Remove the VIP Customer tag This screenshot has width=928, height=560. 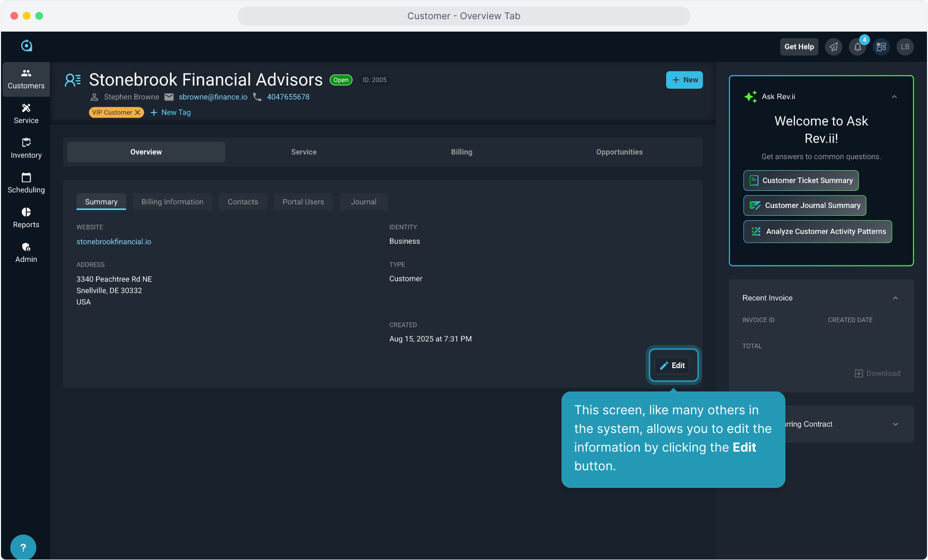[138, 113]
